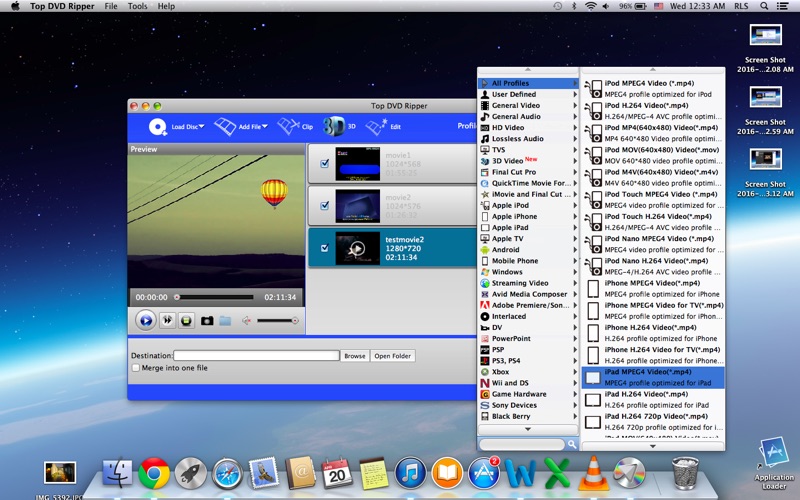This screenshot has height=500, width=800.
Task: Open the PS3, PS4 category
Action: point(529,361)
